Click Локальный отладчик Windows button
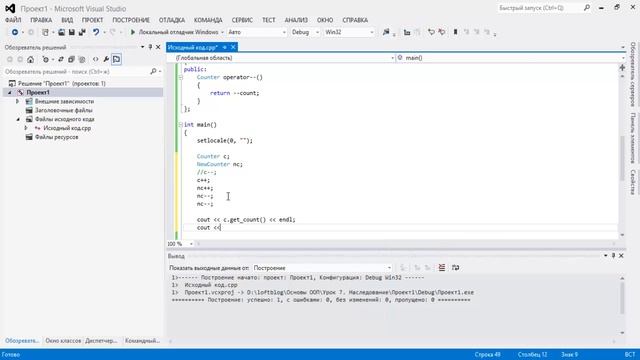This screenshot has height=360, width=640. click(x=178, y=32)
